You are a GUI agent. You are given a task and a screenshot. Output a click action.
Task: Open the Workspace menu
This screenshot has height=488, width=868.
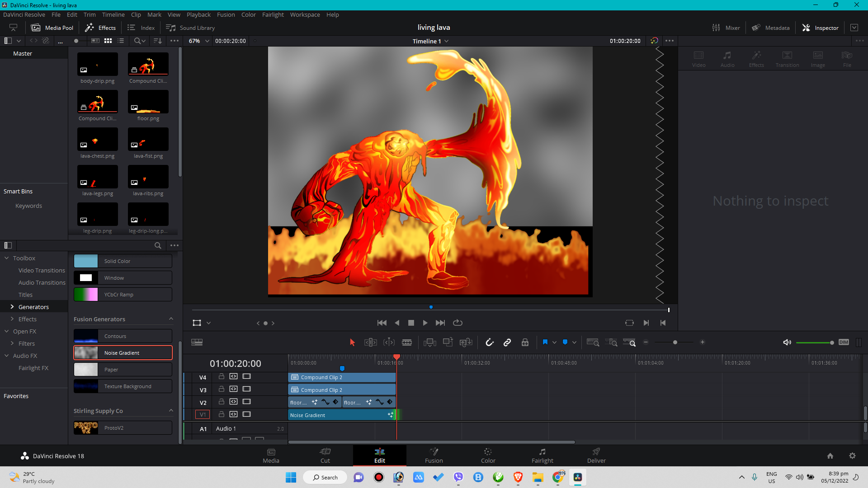point(305,15)
